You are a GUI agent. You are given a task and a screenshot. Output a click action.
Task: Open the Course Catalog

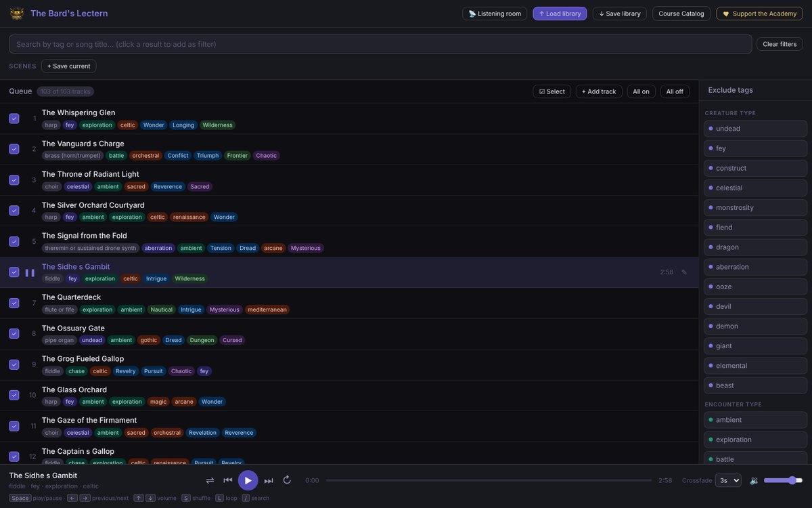(681, 14)
